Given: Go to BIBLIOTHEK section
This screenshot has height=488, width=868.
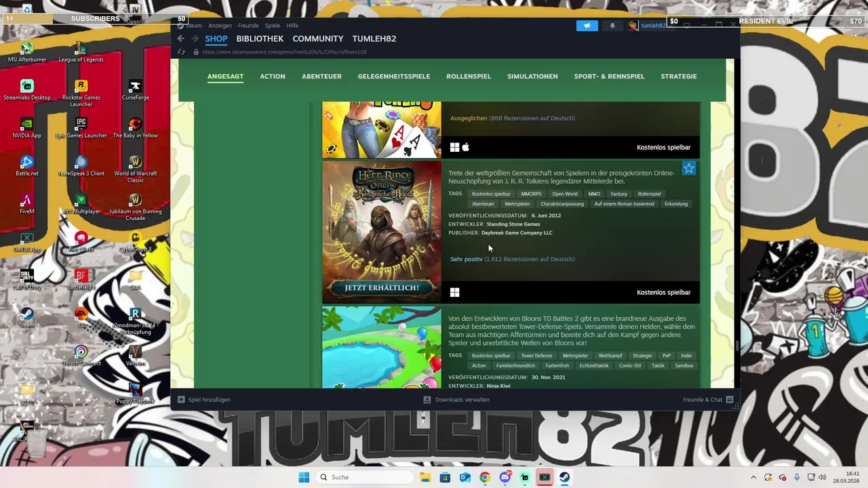Looking at the screenshot, I should tap(260, 39).
